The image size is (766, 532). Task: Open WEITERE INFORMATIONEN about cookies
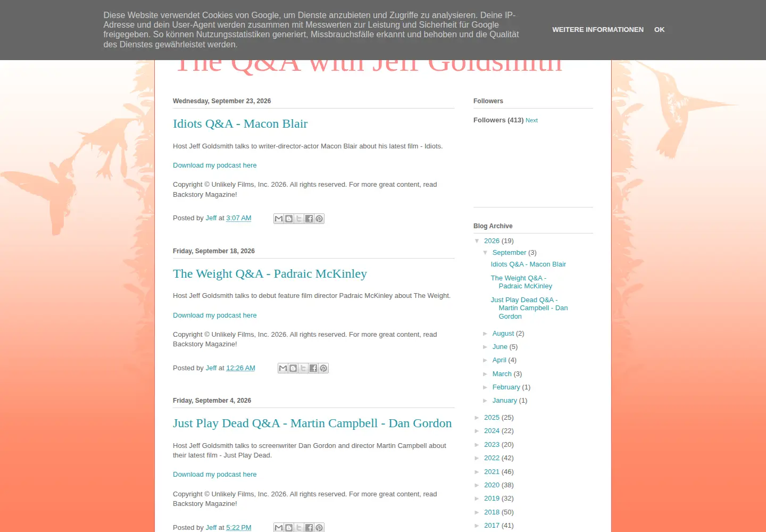(x=598, y=30)
